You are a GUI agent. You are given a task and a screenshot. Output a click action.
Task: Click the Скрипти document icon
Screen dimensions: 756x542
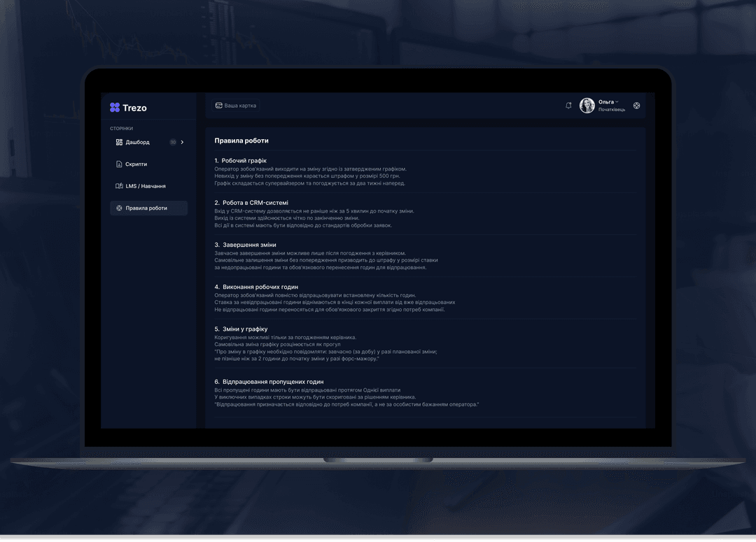(x=119, y=164)
